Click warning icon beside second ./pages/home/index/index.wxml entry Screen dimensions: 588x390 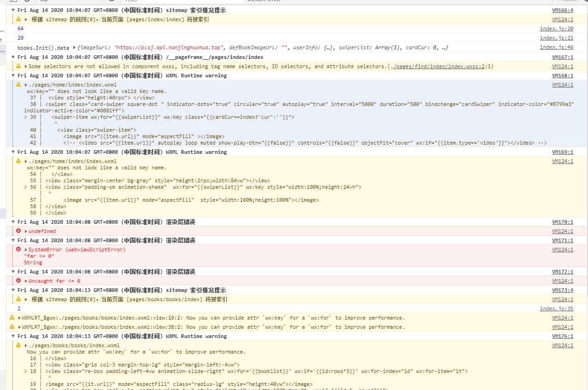coord(18,161)
